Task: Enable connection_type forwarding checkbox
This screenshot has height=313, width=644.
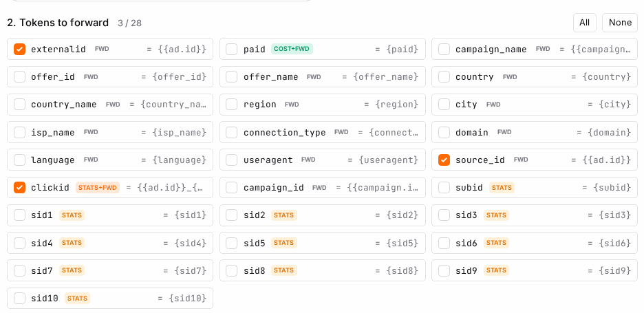Action: coord(232,132)
